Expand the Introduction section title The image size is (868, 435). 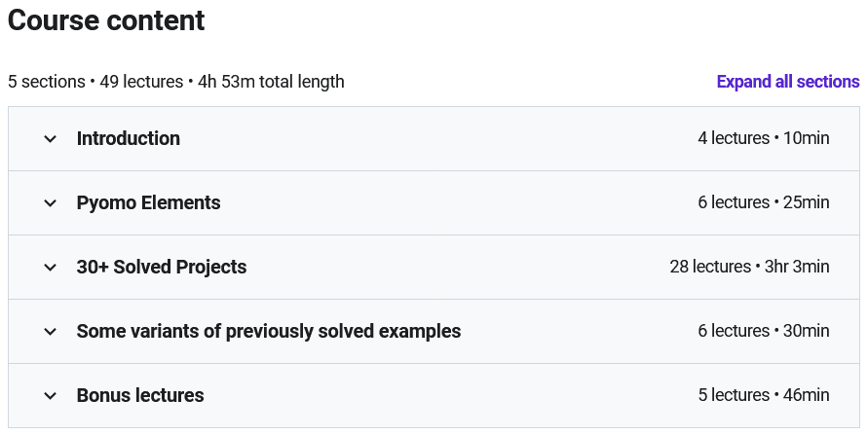point(129,138)
